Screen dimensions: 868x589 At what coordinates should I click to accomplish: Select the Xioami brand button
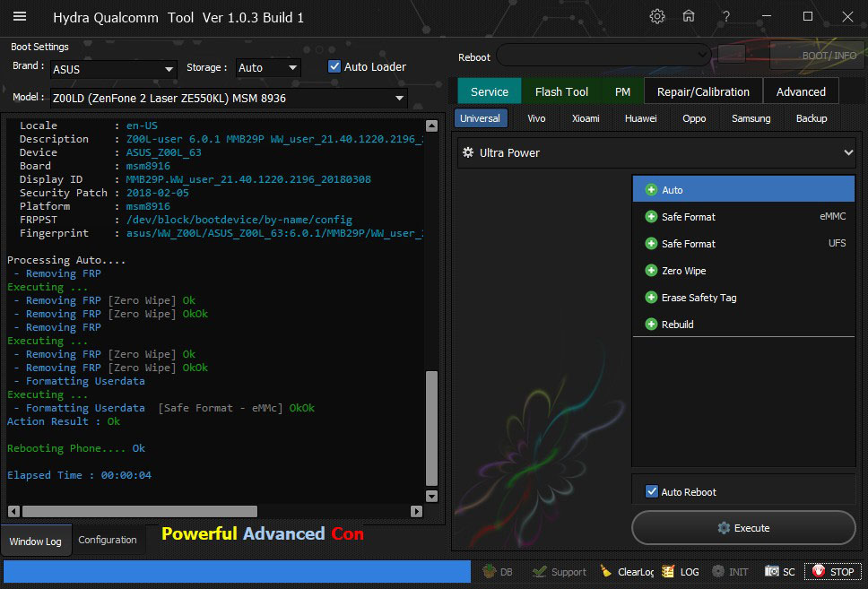pos(586,118)
